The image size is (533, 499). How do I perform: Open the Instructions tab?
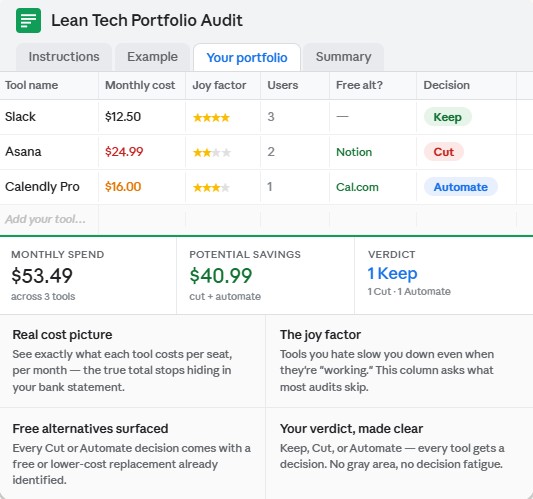point(64,57)
